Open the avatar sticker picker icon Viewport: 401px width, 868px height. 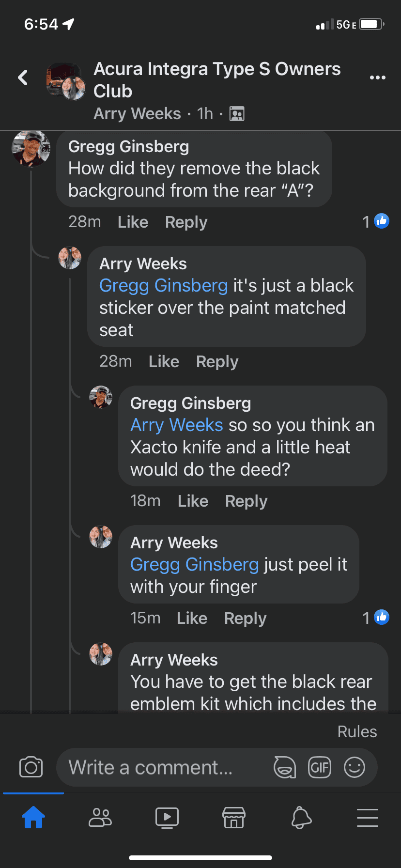point(285,767)
